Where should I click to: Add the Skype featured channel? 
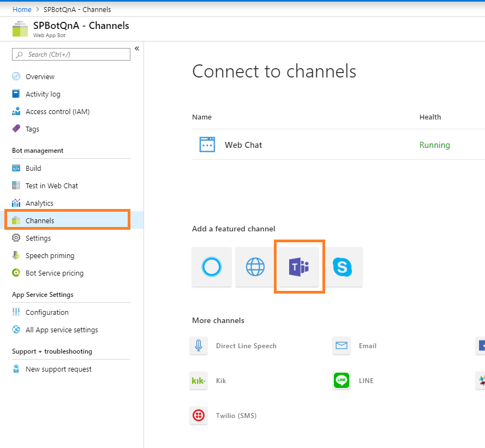tap(343, 267)
